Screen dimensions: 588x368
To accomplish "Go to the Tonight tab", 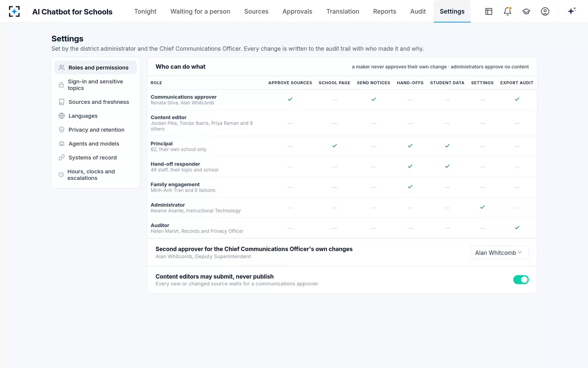I will pos(145,11).
